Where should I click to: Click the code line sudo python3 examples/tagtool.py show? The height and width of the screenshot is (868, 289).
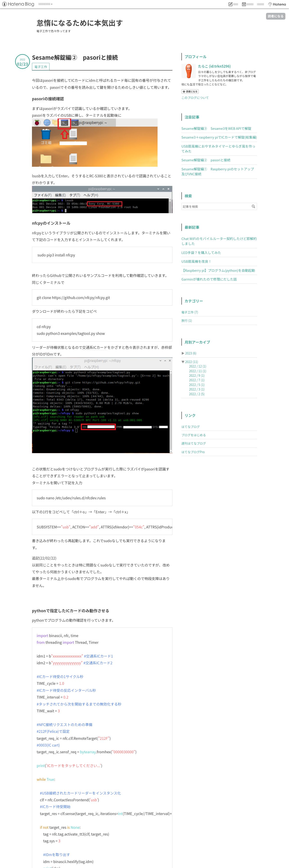point(71,333)
